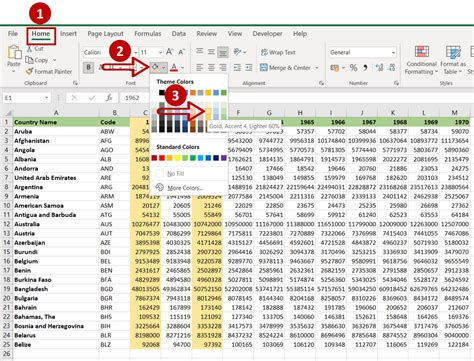Click the Decrease Font Size icon

click(182, 52)
